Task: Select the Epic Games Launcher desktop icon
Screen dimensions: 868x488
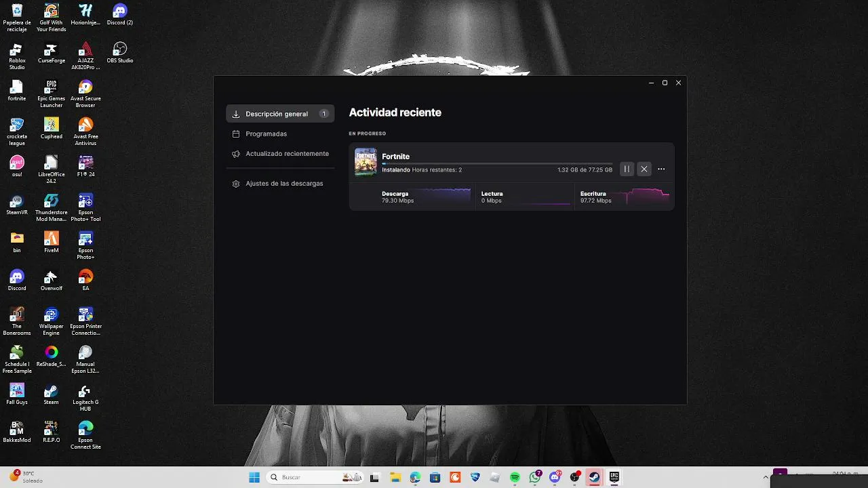Action: 52,94
